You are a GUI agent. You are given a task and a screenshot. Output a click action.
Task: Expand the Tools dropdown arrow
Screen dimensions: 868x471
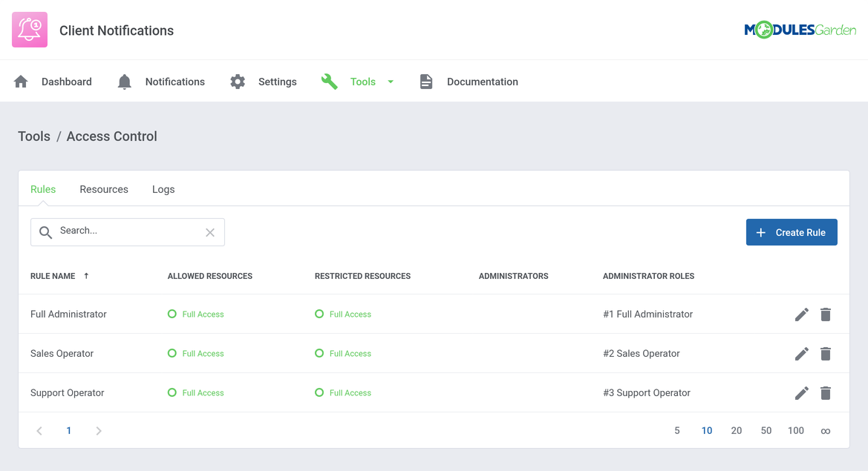click(x=391, y=82)
